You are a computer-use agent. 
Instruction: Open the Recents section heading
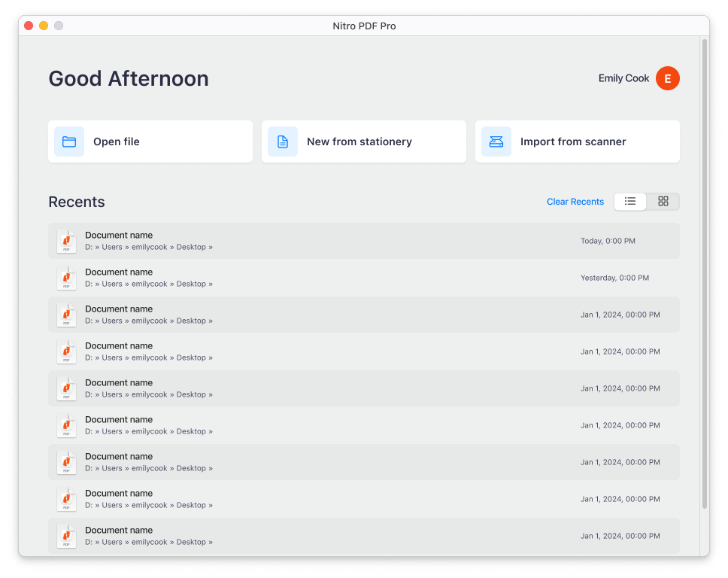click(x=76, y=202)
